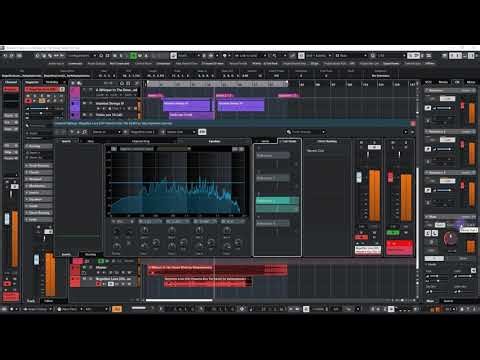Open the Cue Sends tab in channel settings
The height and width of the screenshot is (360, 480).
point(289,141)
